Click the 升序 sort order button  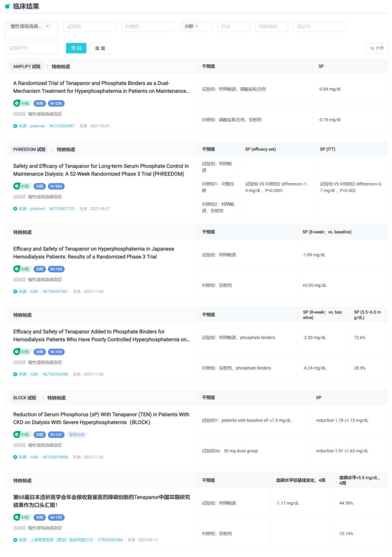click(x=377, y=48)
